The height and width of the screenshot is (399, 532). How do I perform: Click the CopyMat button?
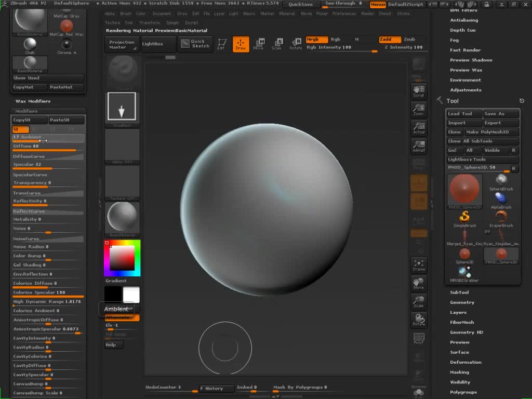tap(29, 87)
